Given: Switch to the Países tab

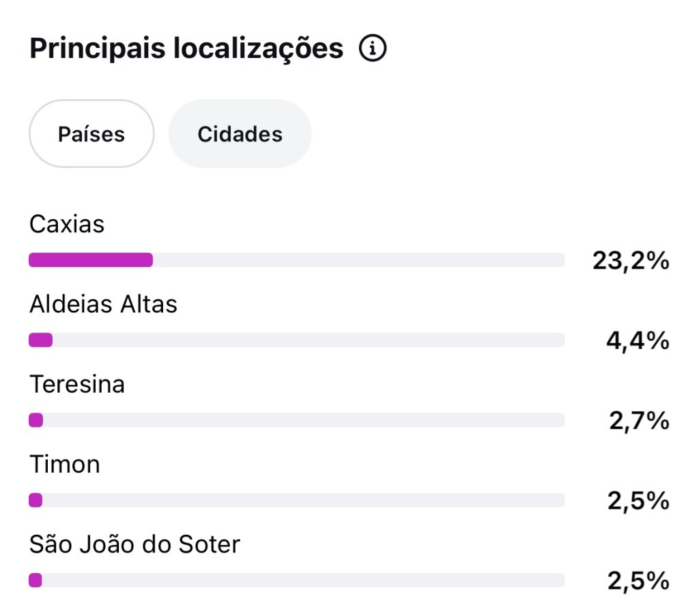Looking at the screenshot, I should tap(91, 134).
